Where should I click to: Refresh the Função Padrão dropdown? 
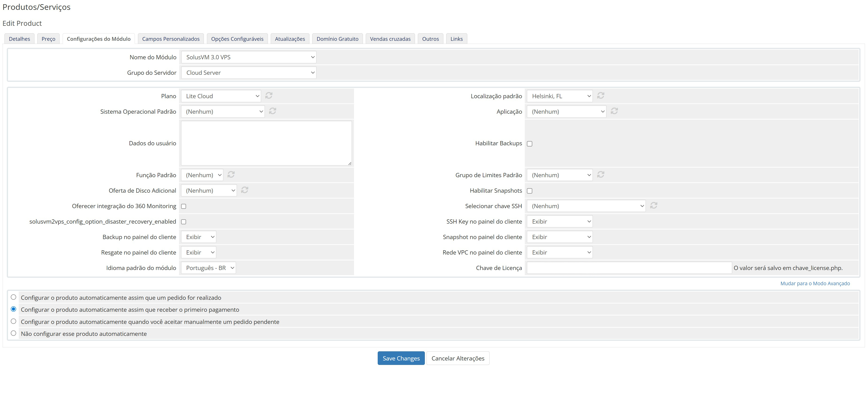coord(231,174)
